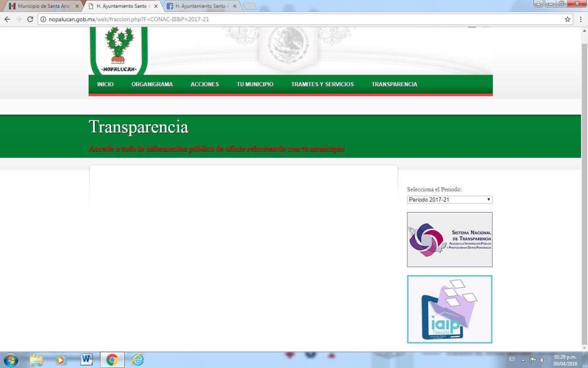The image size is (588, 368).
Task: Click the Google Chrome taskbar icon
Action: tap(112, 360)
